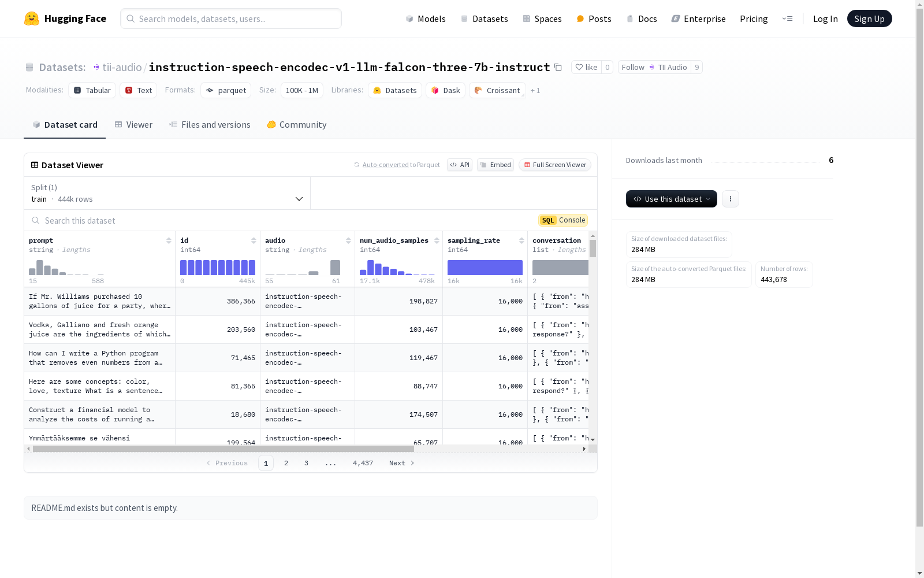Open the Pricing page link
Screen dimensions: 924x578
click(x=754, y=18)
